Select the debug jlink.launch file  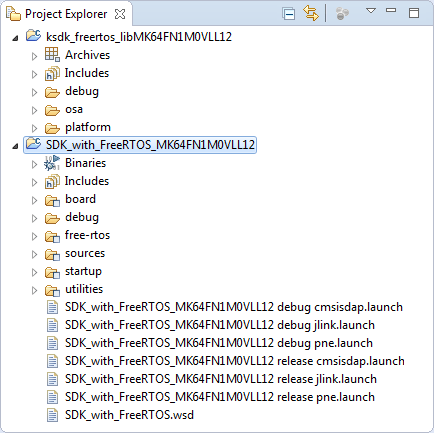(x=220, y=325)
